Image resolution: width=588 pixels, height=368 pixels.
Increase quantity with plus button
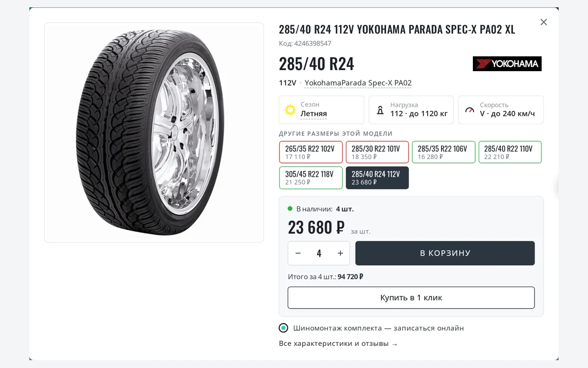pos(340,253)
